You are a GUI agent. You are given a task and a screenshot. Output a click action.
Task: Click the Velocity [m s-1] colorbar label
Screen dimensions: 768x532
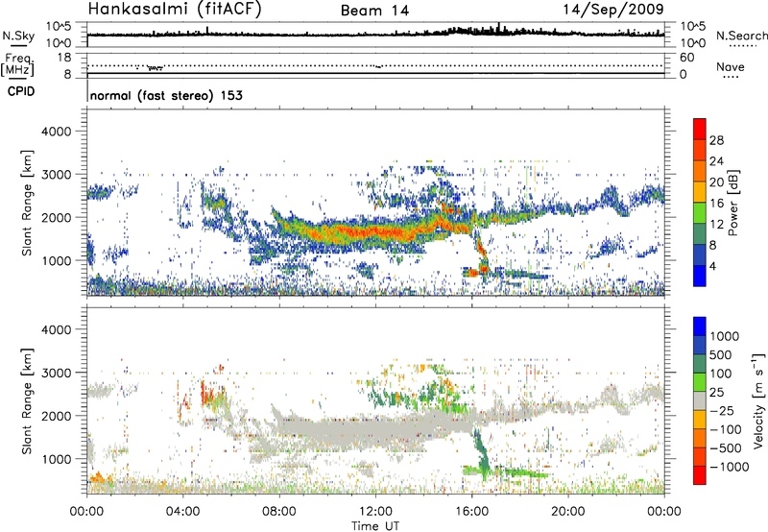(758, 399)
